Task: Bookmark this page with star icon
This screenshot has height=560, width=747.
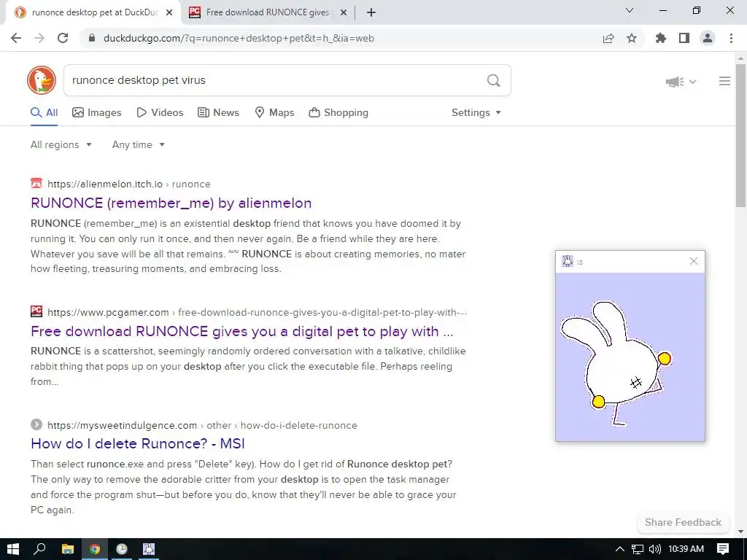Action: 632,38
